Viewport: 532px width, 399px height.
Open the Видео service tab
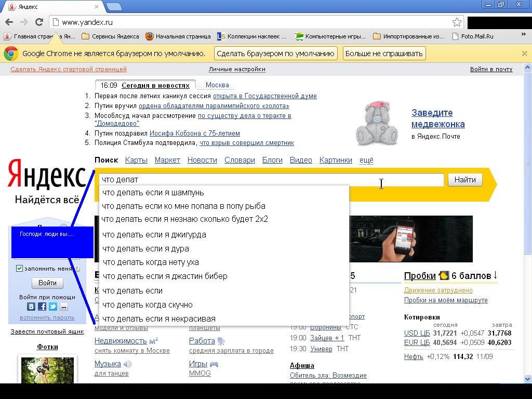pyautogui.click(x=301, y=160)
